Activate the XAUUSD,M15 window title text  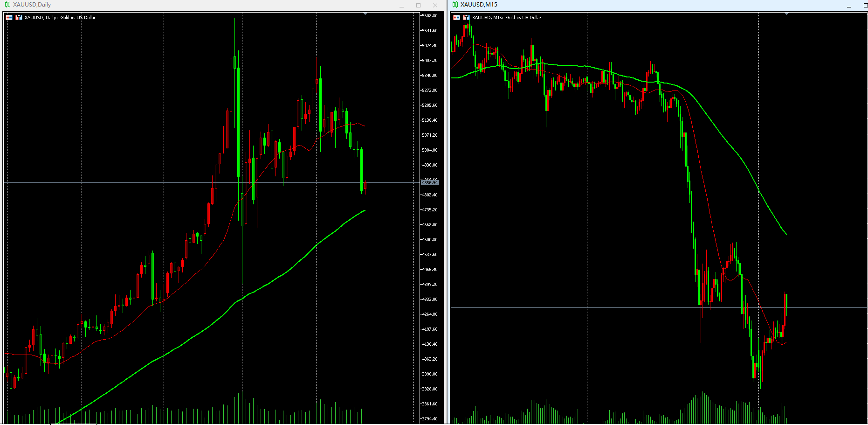tap(479, 5)
